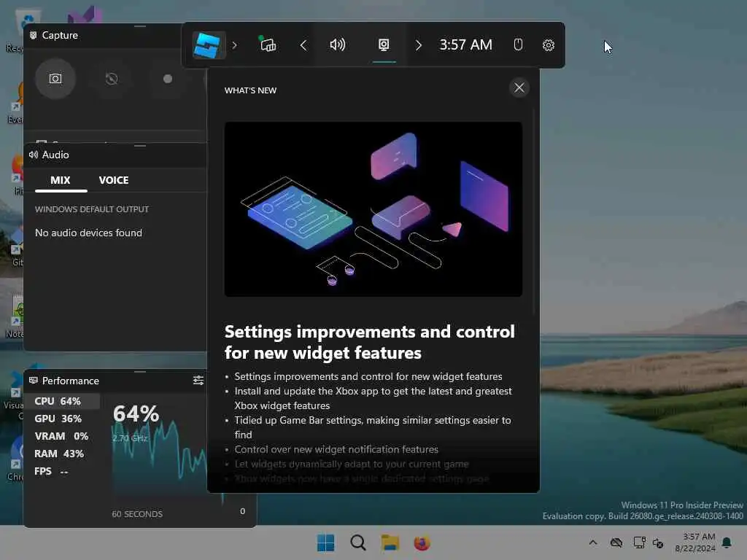Image resolution: width=747 pixels, height=560 pixels.
Task: Open the widget menu icon in the Game Bar
Action: (268, 44)
